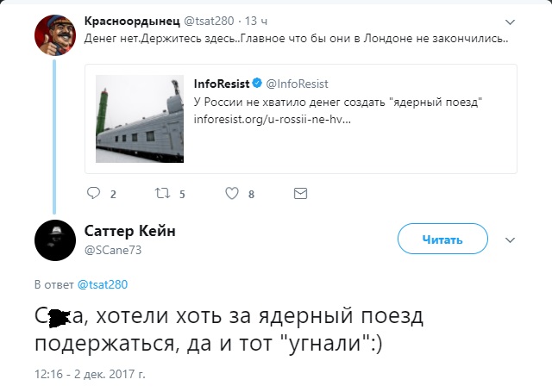Click the InfoResist account name
552x392 pixels.
221,84
